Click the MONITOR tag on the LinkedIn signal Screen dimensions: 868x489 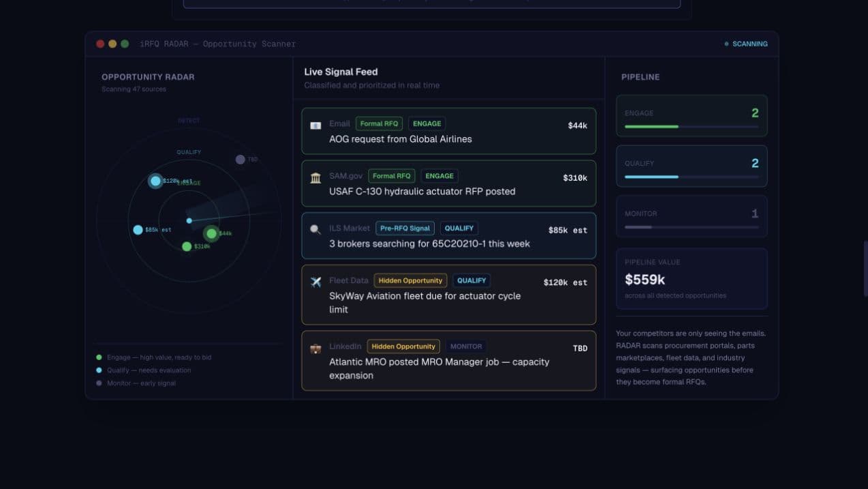pos(466,346)
